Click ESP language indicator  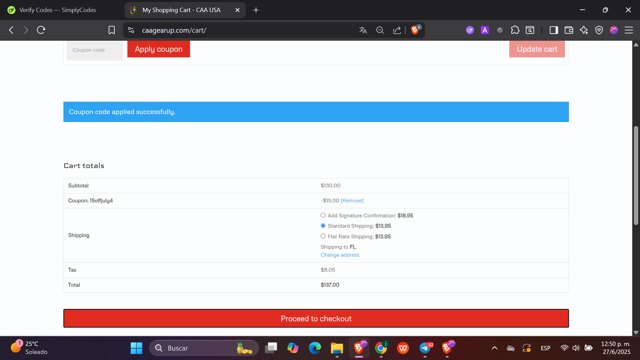[x=545, y=348]
